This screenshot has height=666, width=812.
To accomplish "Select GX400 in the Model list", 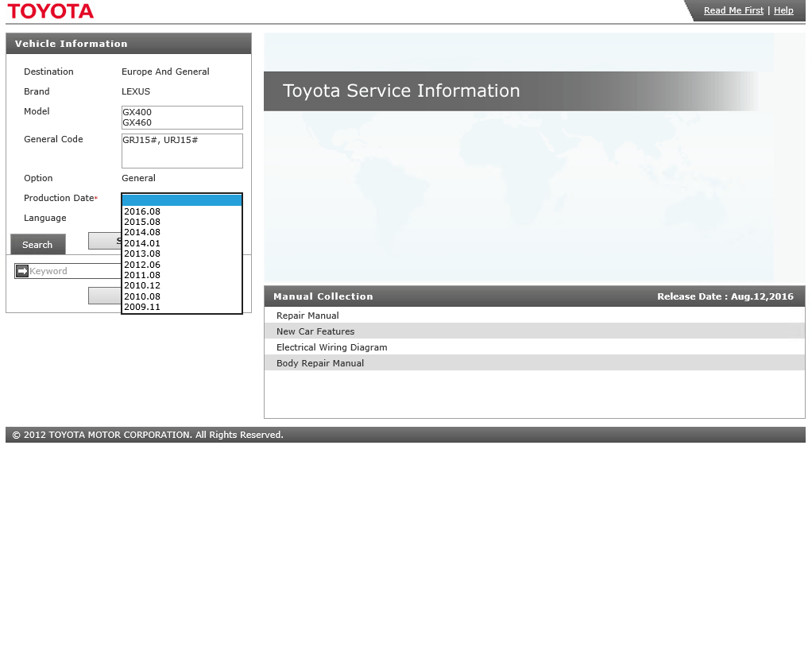I will tap(182, 112).
